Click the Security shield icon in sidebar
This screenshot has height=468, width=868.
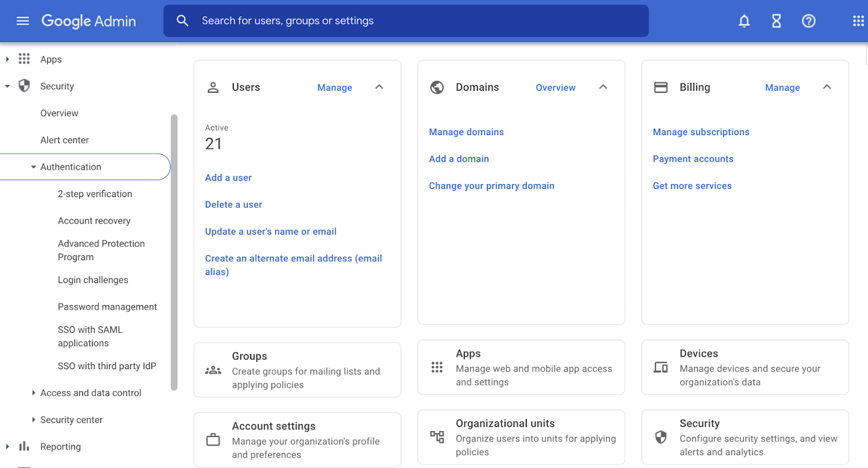point(24,86)
